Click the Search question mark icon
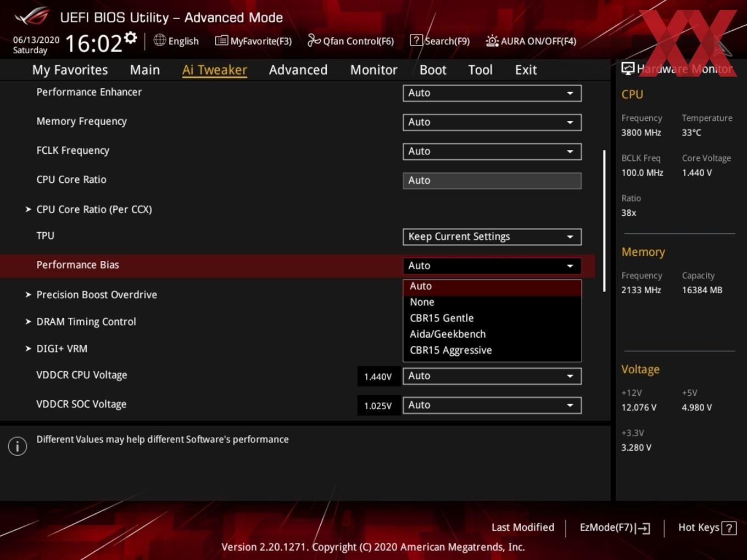The image size is (747, 560). [x=416, y=40]
